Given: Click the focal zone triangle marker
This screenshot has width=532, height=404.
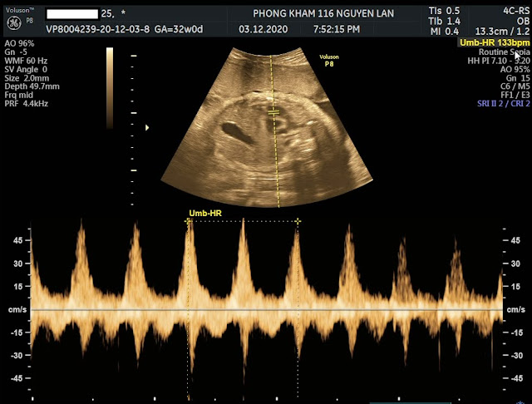Looking at the screenshot, I should coord(147,127).
